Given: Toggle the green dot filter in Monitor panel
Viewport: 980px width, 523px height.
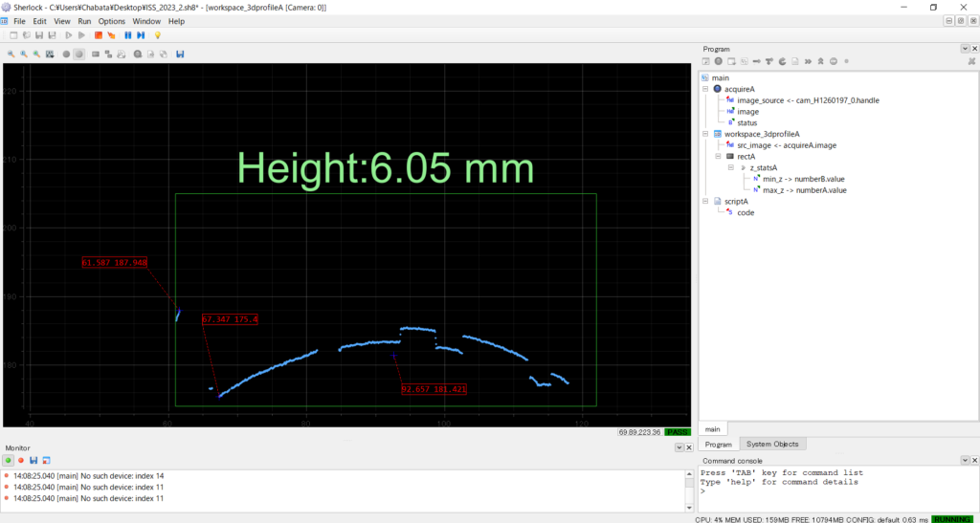Looking at the screenshot, I should point(9,461).
